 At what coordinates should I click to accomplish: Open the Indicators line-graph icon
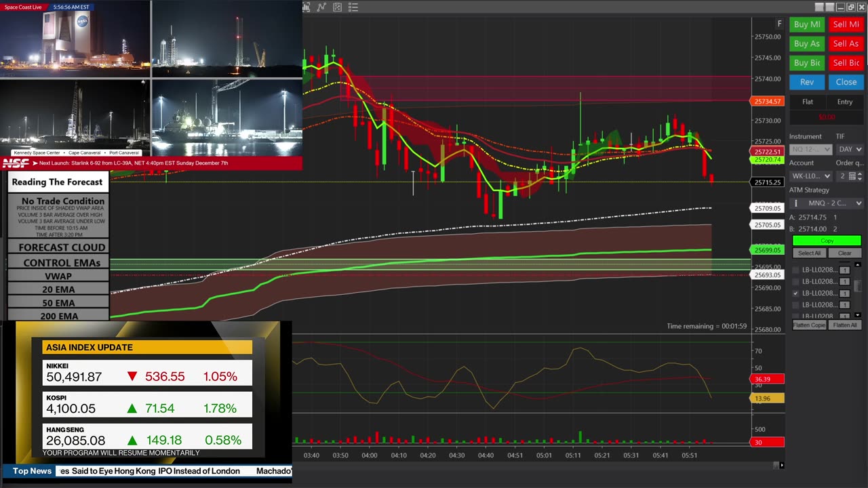(x=321, y=7)
